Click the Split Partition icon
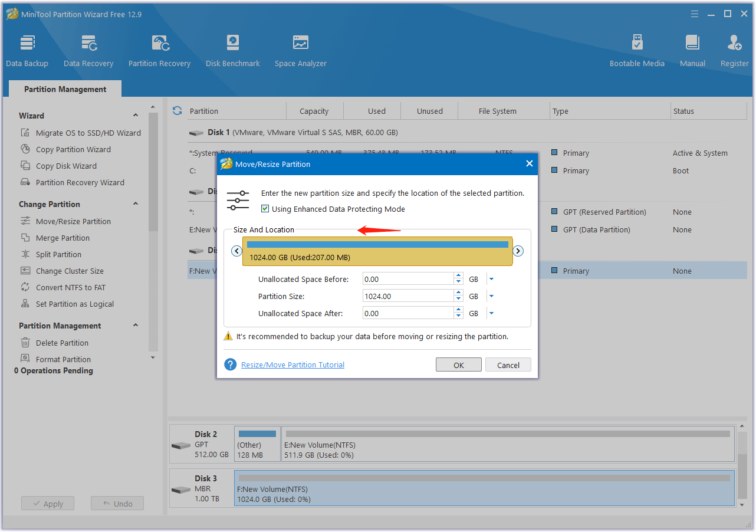This screenshot has height=532, width=756. [25, 254]
